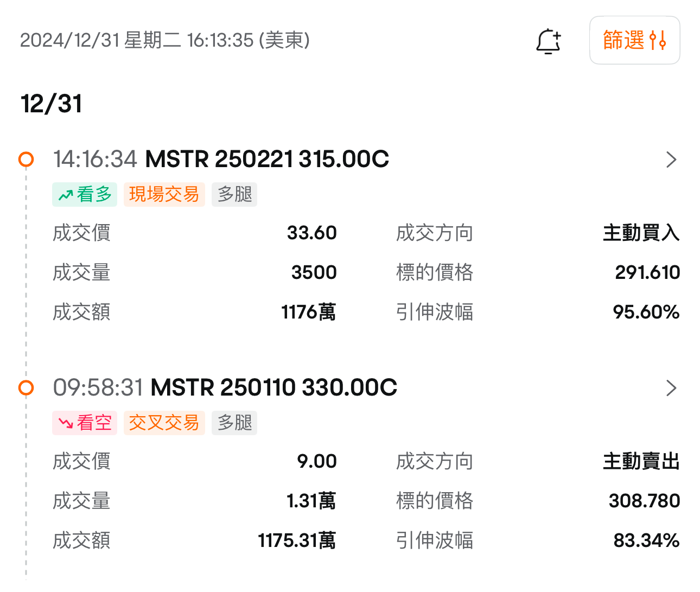Viewport: 700px width, 592px height.
Task: Click the 1176萬 trade amount value
Action: pos(308,312)
